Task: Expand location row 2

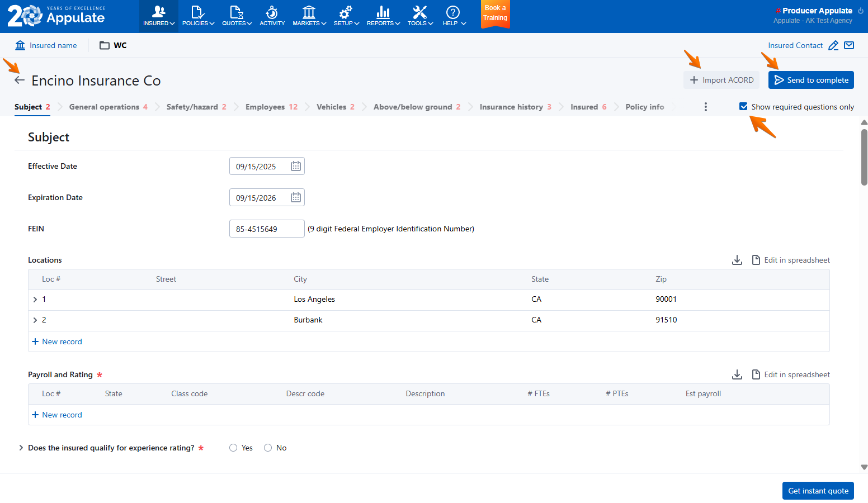Action: click(35, 320)
